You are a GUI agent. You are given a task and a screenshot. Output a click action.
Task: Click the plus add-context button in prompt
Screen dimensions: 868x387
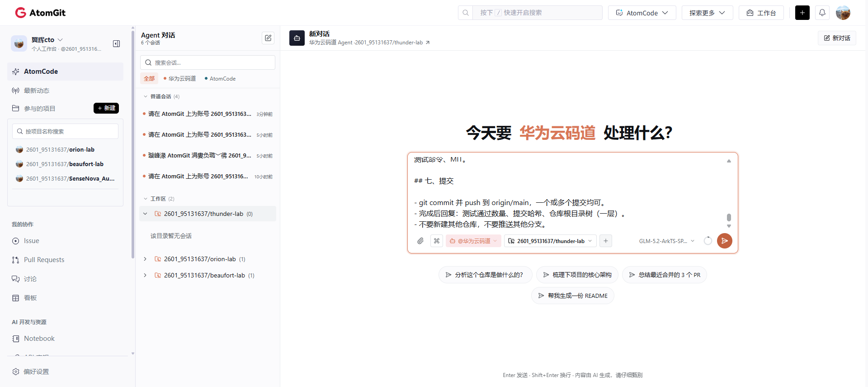[x=606, y=241]
